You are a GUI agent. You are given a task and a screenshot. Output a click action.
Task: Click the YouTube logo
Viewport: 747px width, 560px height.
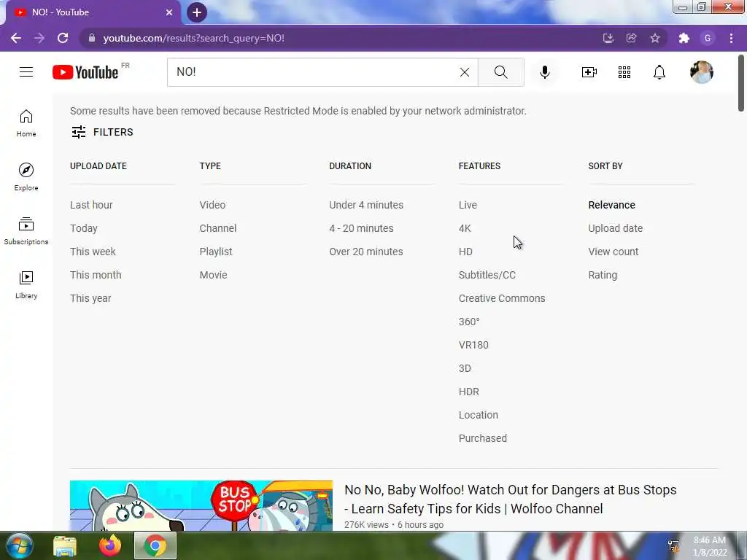[86, 72]
